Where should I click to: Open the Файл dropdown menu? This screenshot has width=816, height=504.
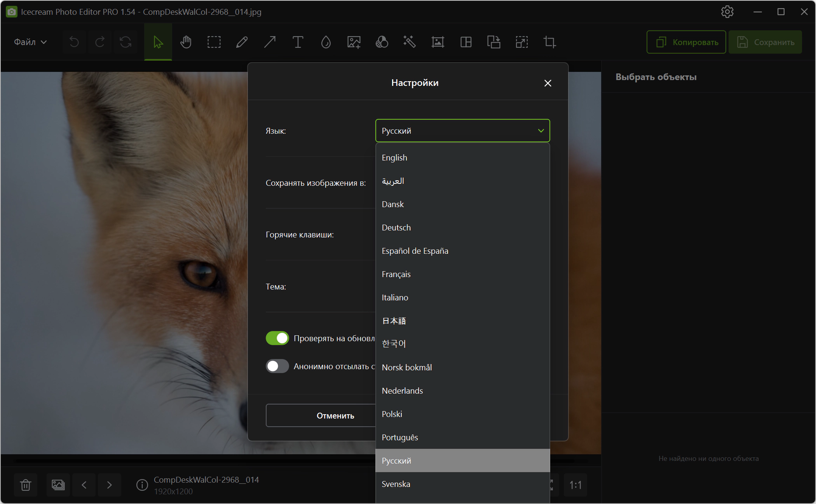(x=30, y=42)
